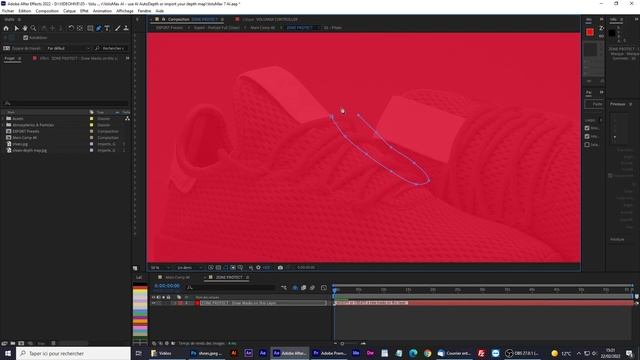The width and height of the screenshot is (640, 360).
Task: Open the Composition menu
Action: pos(47,11)
